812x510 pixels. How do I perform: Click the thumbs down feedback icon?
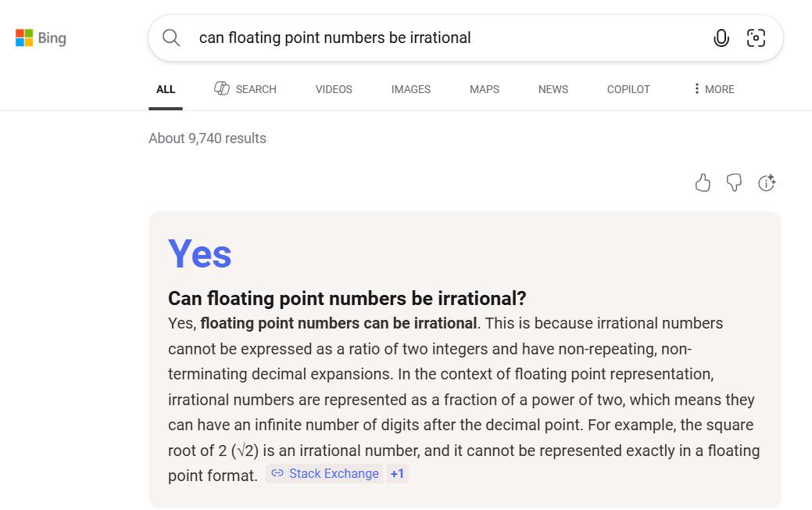[734, 183]
